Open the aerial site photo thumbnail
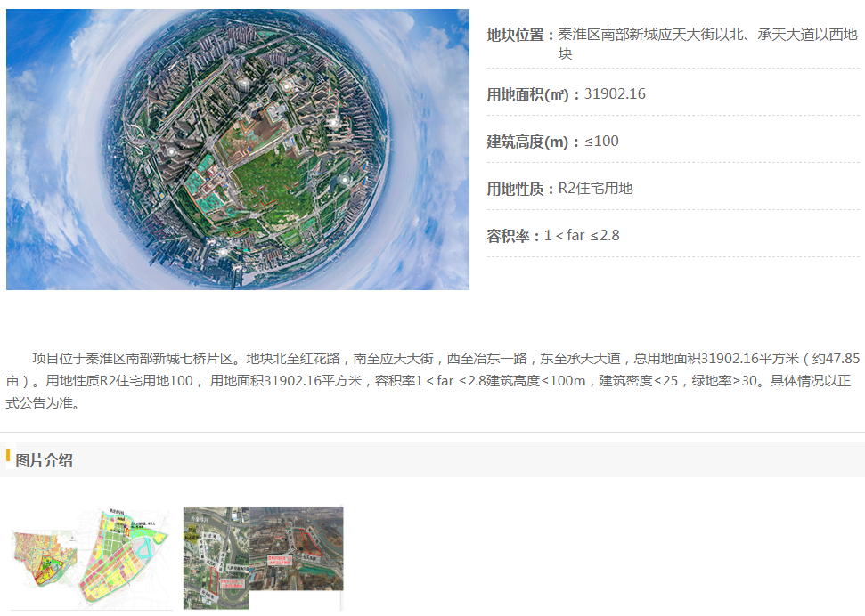This screenshot has width=865, height=616. point(263,557)
